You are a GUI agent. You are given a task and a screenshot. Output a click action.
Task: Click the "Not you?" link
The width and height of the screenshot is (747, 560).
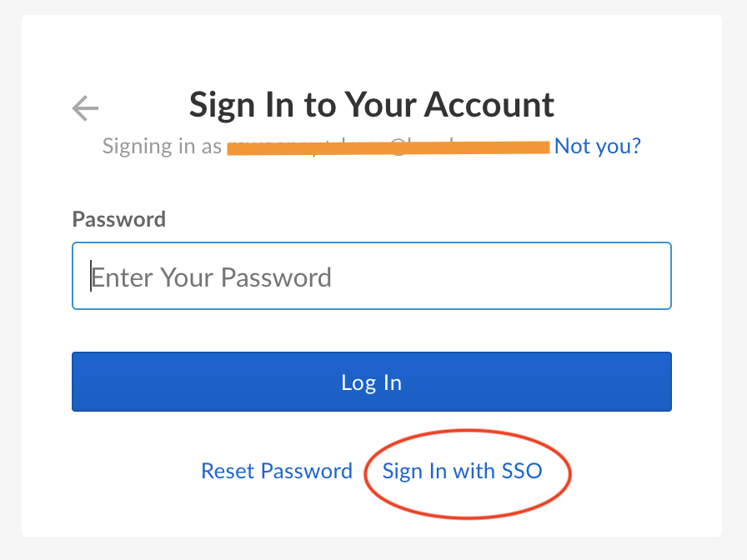[597, 147]
